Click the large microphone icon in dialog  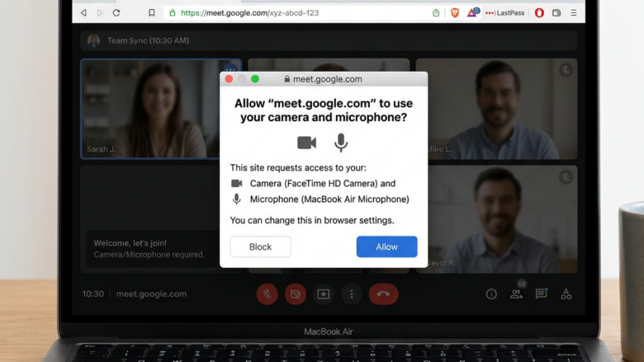341,143
